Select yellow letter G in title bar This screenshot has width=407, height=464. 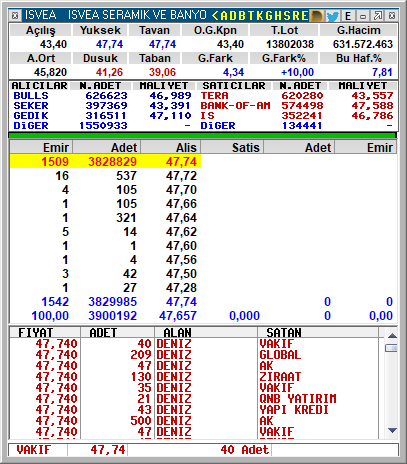(269, 16)
